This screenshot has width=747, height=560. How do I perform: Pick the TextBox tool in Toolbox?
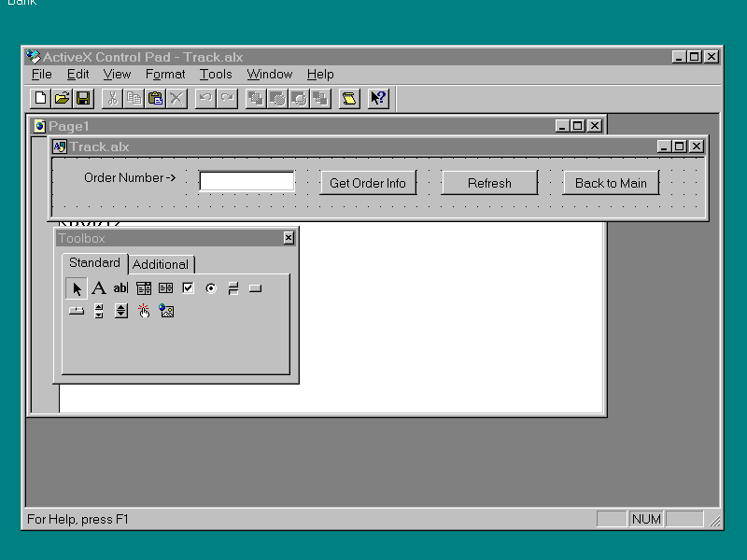coord(120,288)
